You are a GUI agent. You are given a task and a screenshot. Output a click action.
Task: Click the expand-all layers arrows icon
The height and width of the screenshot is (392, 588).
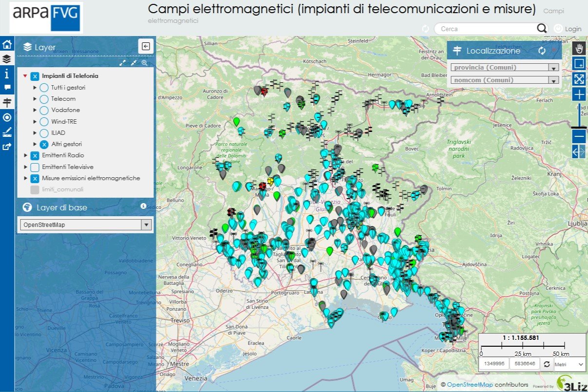[x=123, y=63]
